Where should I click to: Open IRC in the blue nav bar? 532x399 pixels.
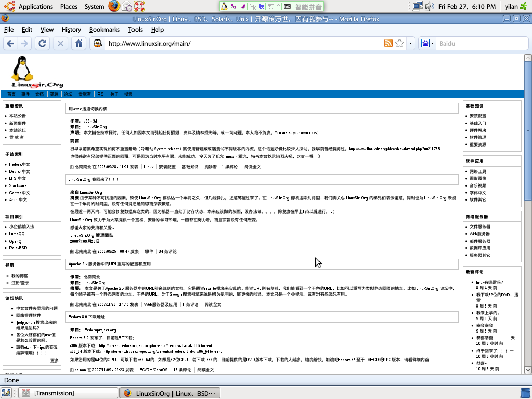click(100, 94)
